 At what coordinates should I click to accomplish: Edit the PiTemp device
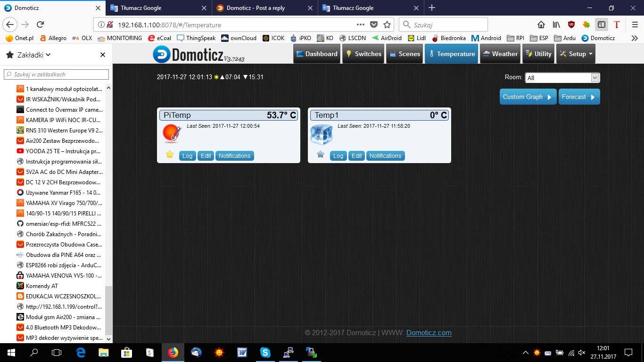(206, 156)
